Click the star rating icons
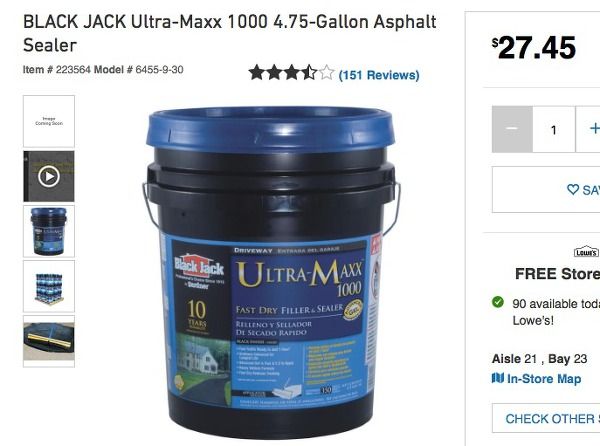Image resolution: width=600 pixels, height=446 pixels. coord(291,73)
